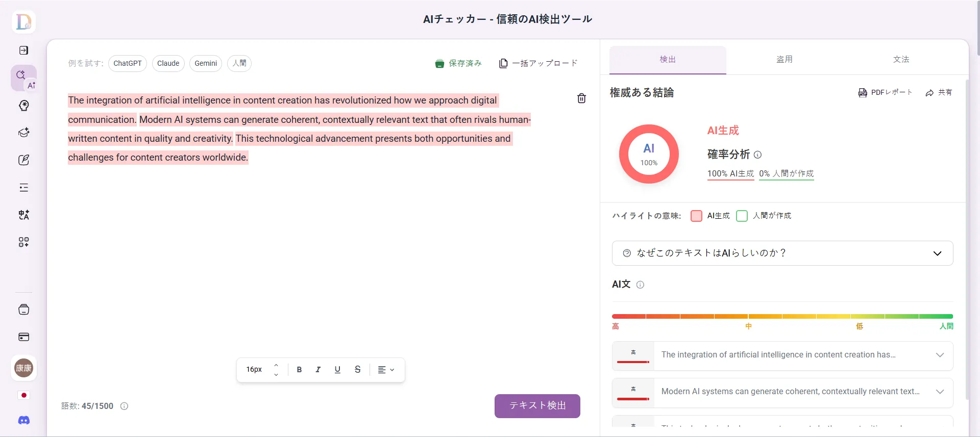Open the Discord community link icon

[x=23, y=420]
